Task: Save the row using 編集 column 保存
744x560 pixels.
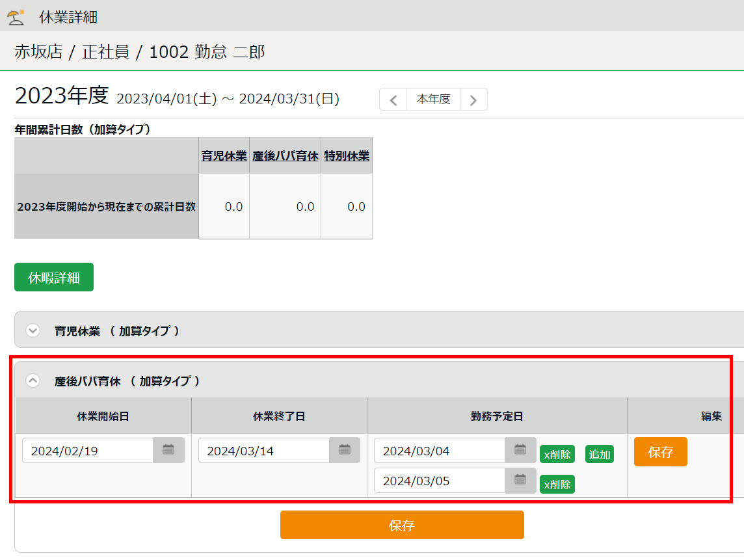Action: tap(660, 452)
